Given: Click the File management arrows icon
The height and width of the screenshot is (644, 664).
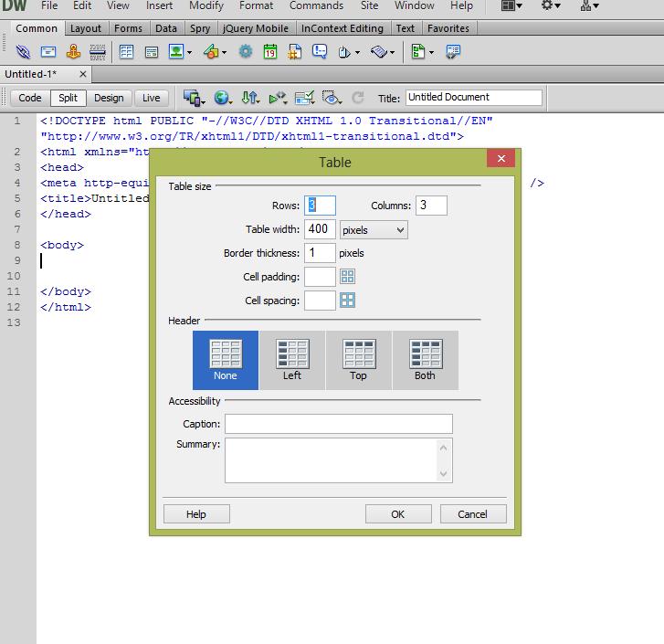Looking at the screenshot, I should (x=250, y=98).
